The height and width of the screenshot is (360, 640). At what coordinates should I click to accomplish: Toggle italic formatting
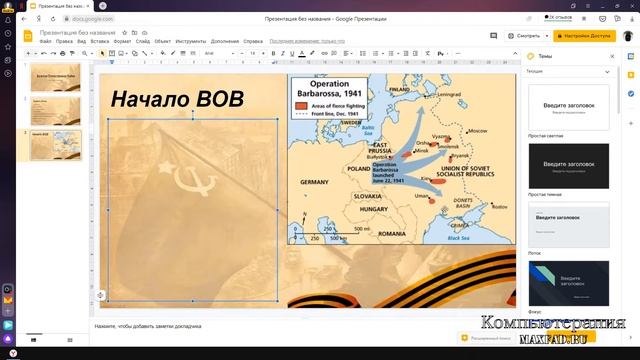(x=282, y=53)
